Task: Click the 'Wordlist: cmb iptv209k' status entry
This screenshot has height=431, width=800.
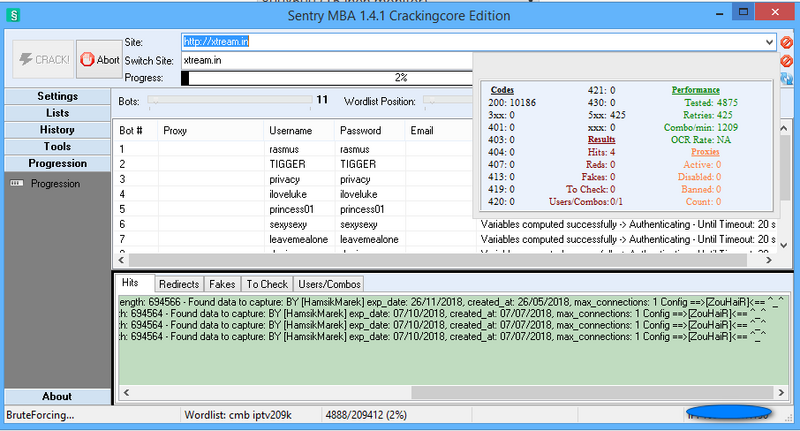Action: pos(238,415)
